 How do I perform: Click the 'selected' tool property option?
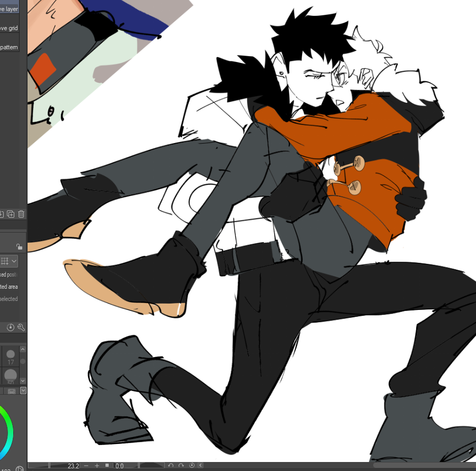(x=9, y=299)
